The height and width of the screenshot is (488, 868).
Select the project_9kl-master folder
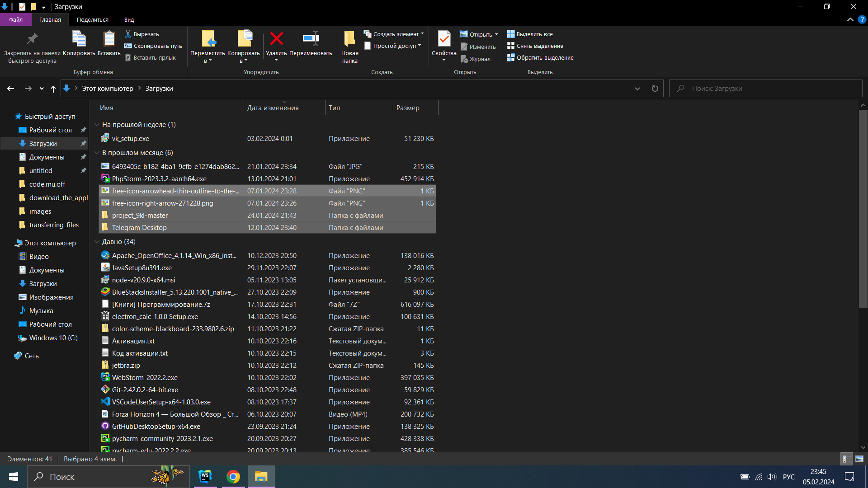[x=267, y=216]
